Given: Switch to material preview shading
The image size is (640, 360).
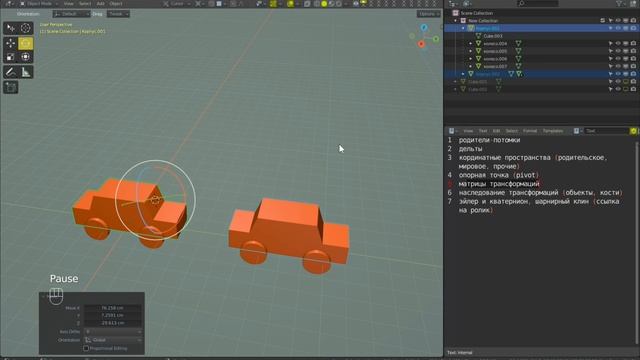Looking at the screenshot, I should click(331, 4).
